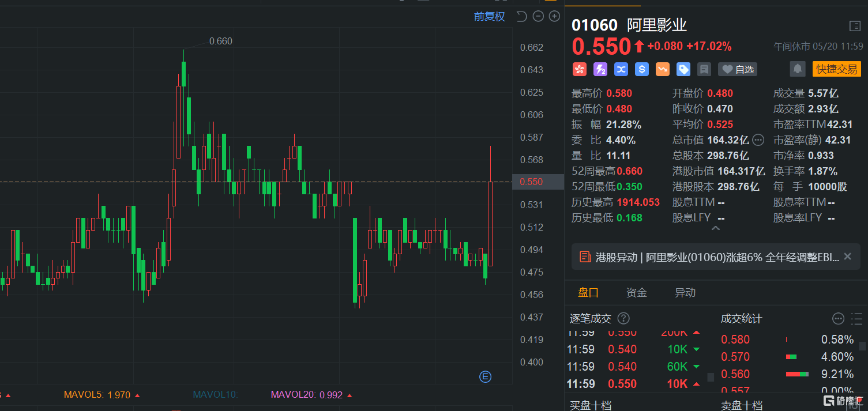Click the 午间休市 05/20 11:59 status
The width and height of the screenshot is (868, 411).
point(818,46)
